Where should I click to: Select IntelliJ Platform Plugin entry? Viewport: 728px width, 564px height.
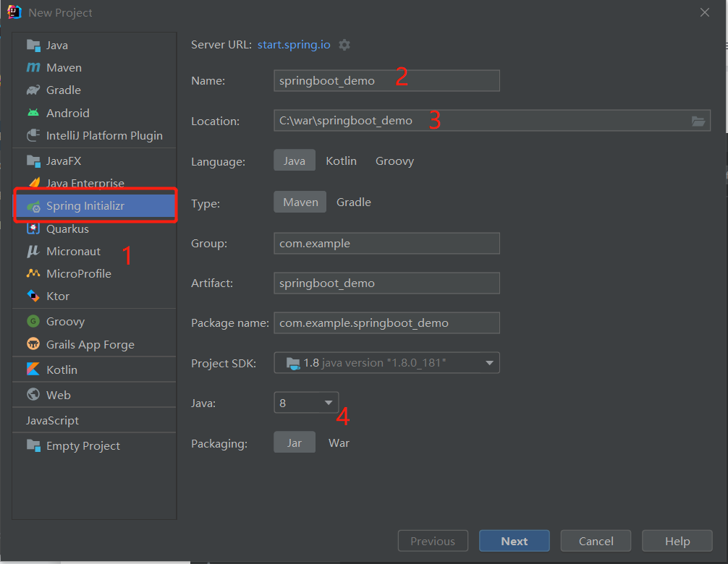pos(94,135)
